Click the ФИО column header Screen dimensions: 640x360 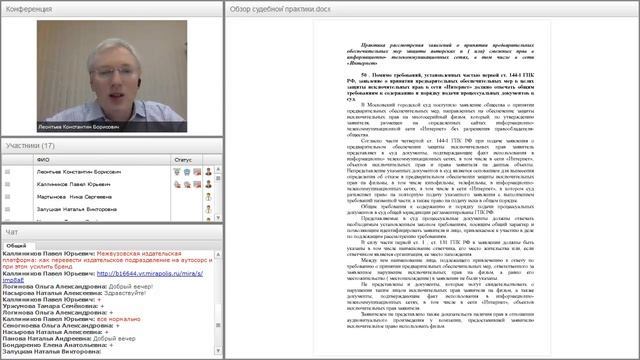click(x=102, y=160)
